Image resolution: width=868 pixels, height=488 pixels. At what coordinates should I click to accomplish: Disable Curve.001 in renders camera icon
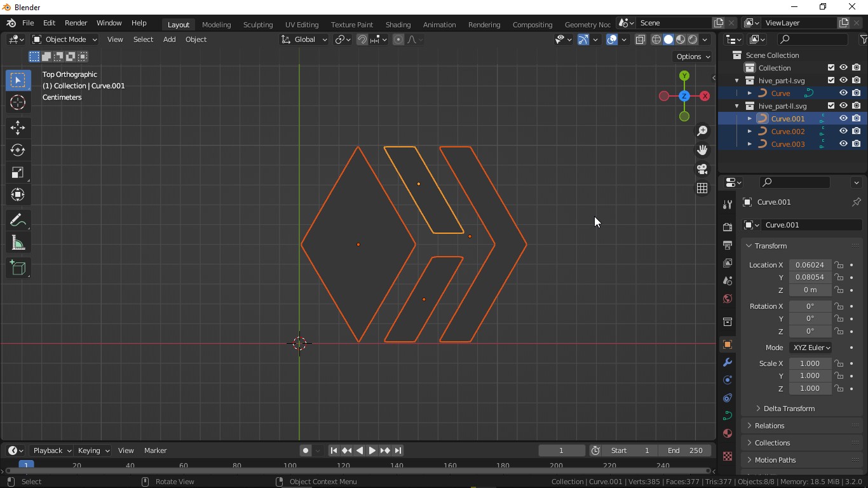click(x=856, y=118)
